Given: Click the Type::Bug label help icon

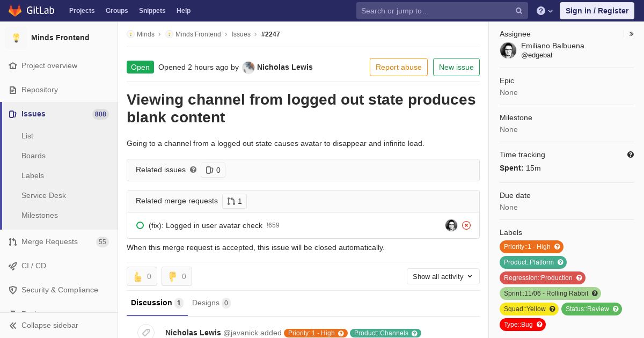Looking at the screenshot, I should tap(539, 325).
